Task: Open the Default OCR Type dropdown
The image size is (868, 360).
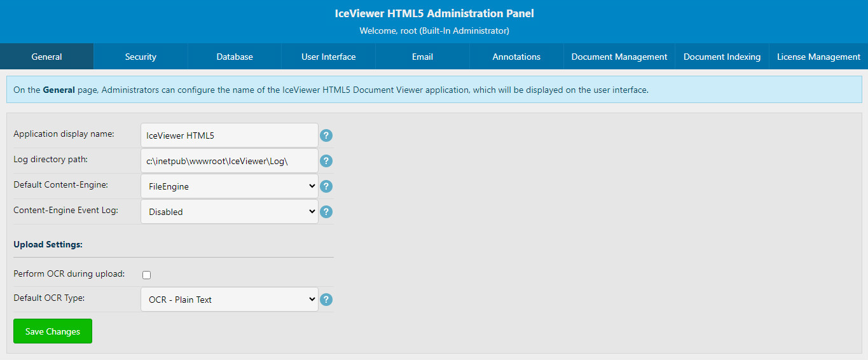Action: click(x=229, y=300)
